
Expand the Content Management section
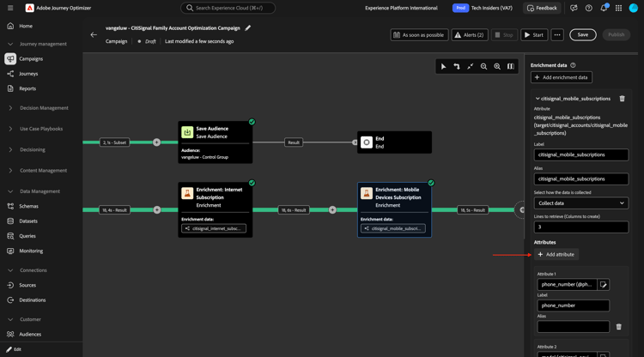(10, 170)
